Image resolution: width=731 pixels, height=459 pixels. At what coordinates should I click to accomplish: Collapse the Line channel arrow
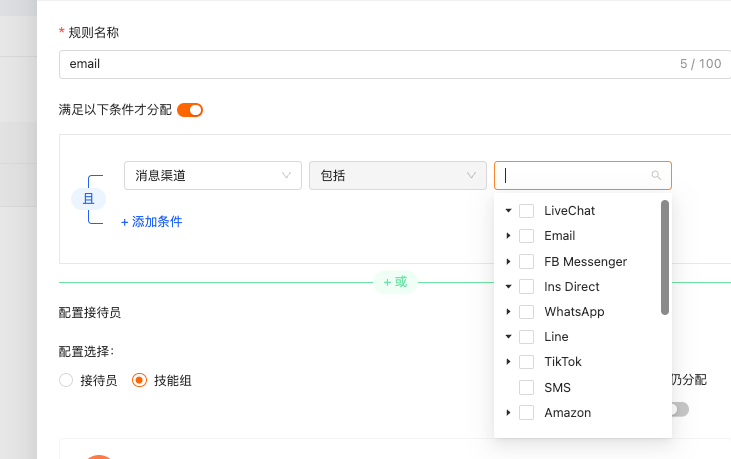coord(508,336)
